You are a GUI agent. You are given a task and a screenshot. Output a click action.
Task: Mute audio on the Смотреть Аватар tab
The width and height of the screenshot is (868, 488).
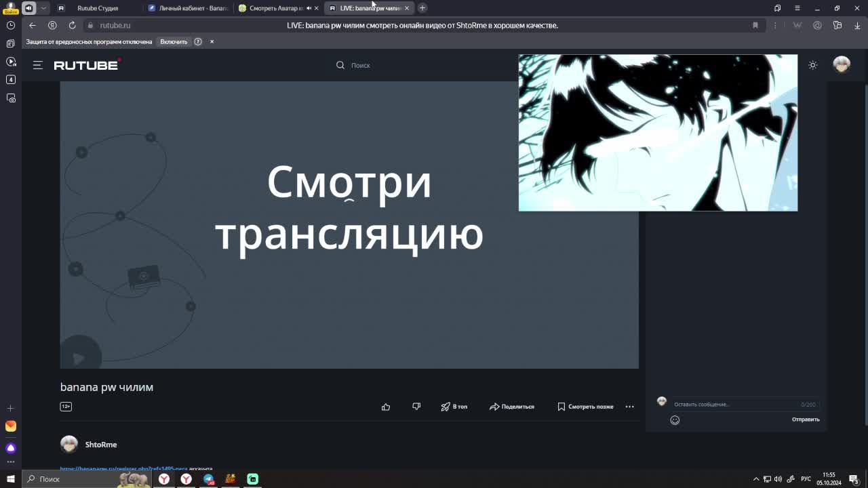309,8
